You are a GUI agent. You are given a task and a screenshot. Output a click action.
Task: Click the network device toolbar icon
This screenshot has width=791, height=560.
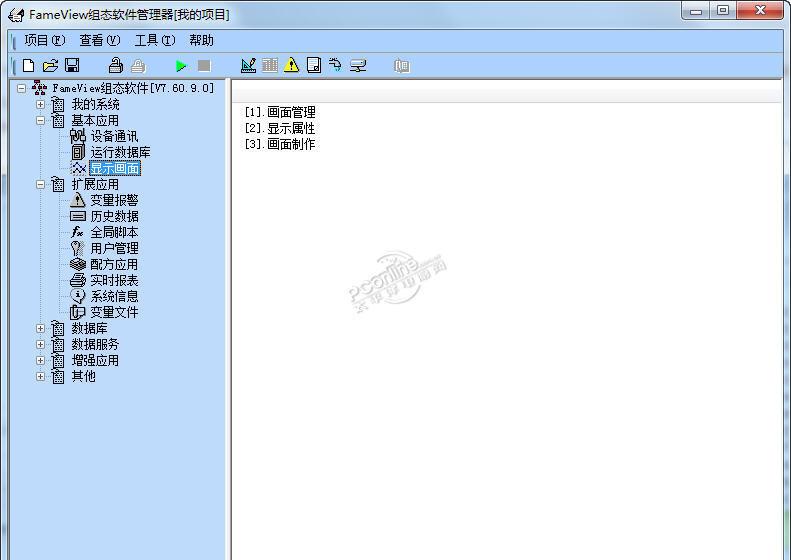(x=358, y=66)
